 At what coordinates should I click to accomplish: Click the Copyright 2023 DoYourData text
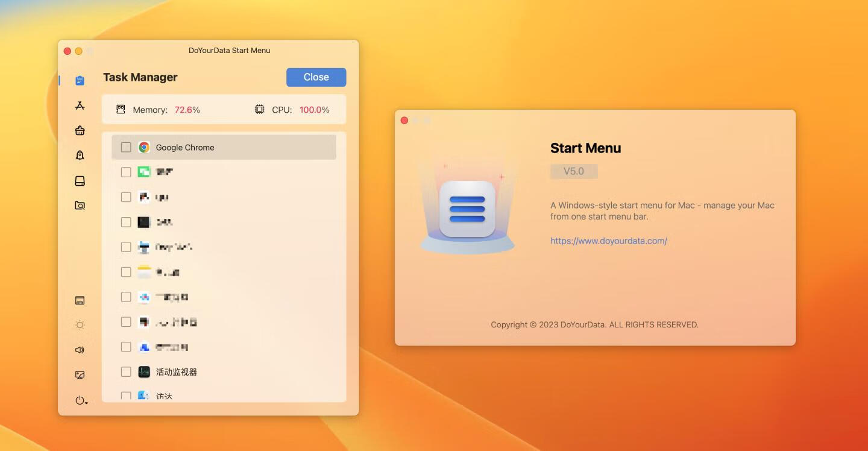click(594, 324)
